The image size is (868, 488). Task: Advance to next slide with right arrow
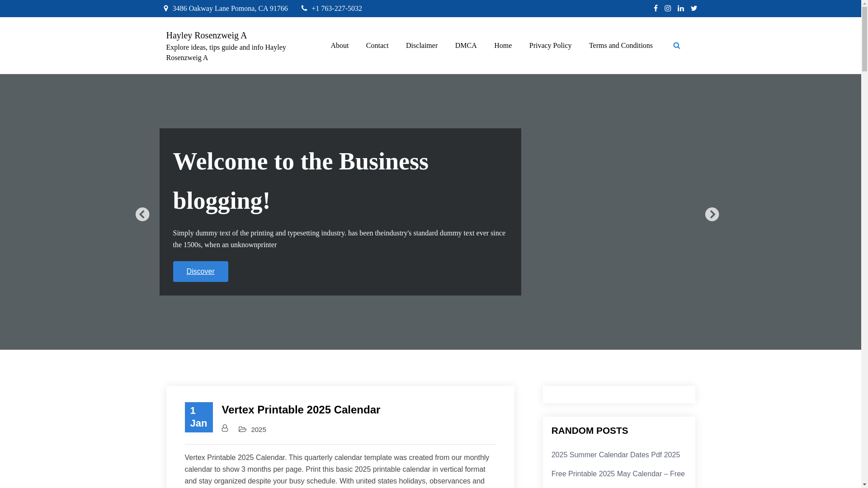tap(712, 214)
